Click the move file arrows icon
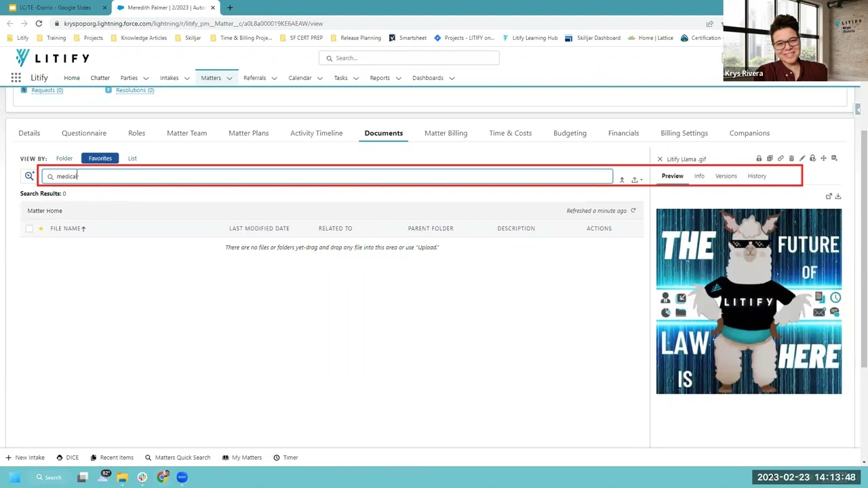 pos(823,159)
